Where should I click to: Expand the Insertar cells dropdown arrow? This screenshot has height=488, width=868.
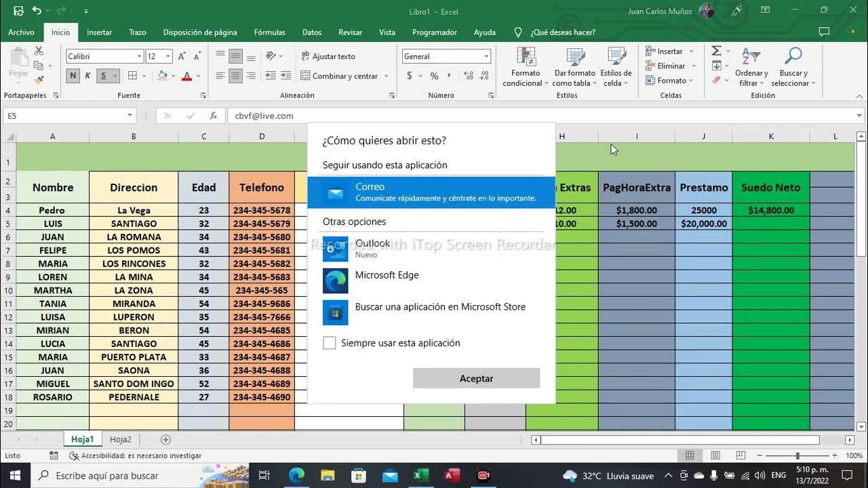tap(691, 52)
